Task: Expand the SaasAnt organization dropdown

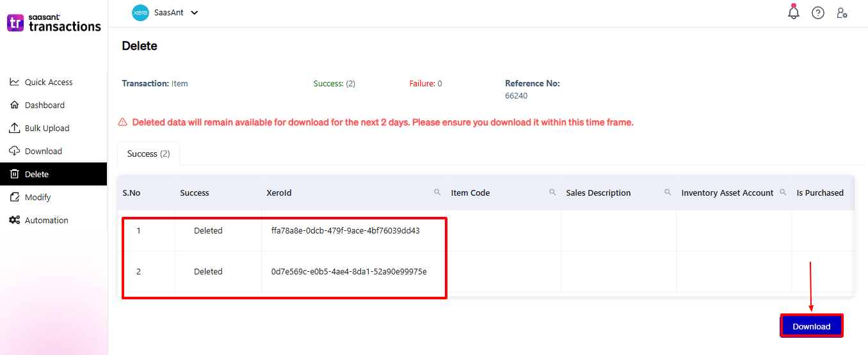Action: 195,13
